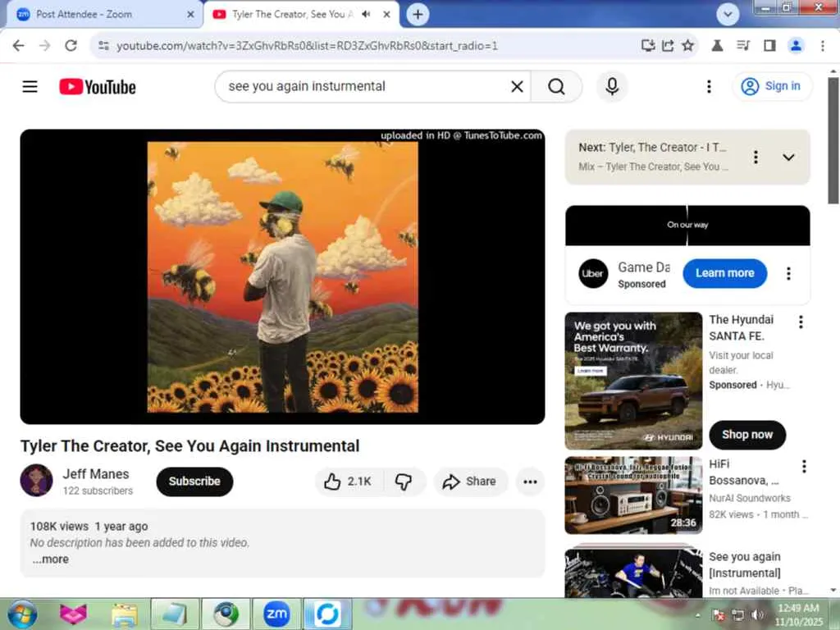This screenshot has height=630, width=840.
Task: Click the taskbar volume speaker icon
Action: (757, 614)
